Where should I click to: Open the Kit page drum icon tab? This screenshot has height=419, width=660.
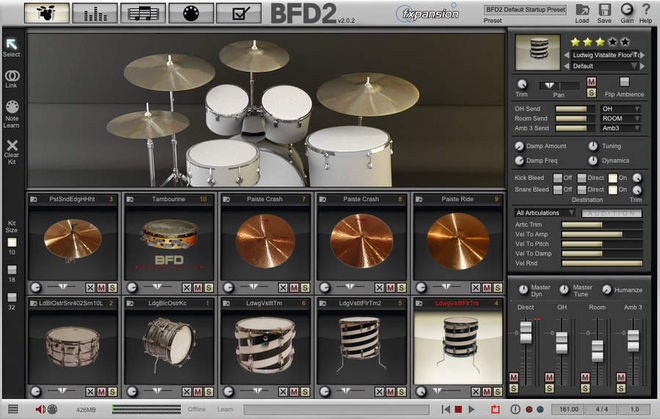tap(47, 13)
